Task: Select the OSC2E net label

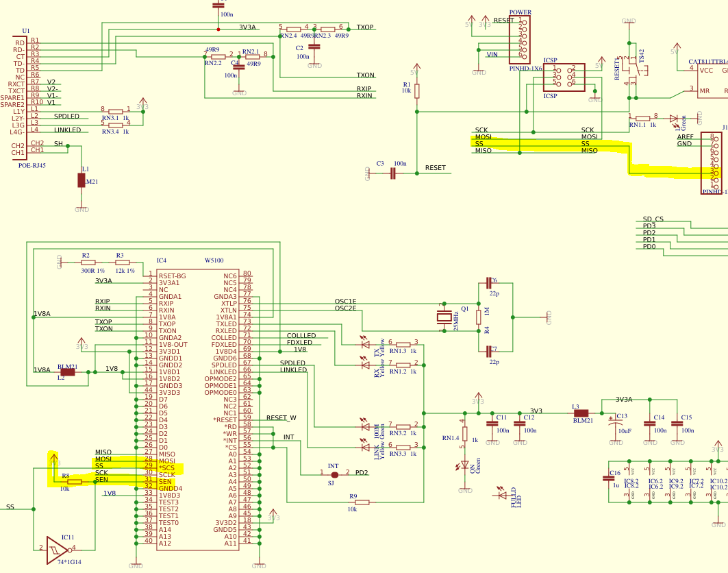Action: [346, 308]
